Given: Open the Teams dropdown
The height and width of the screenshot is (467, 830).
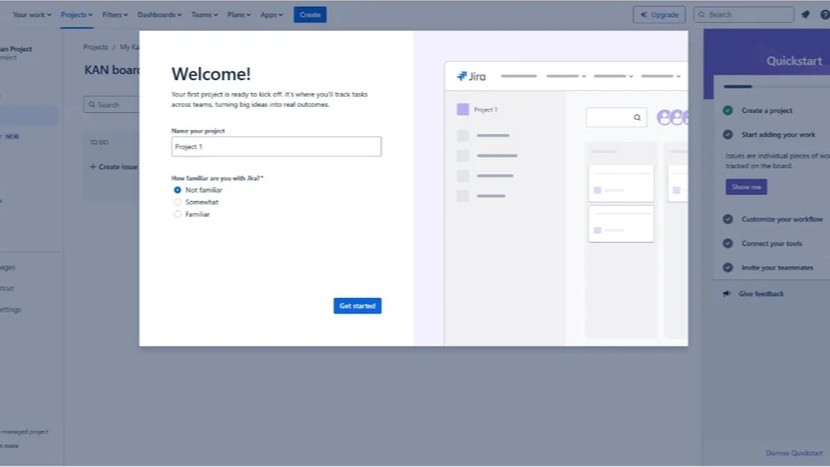Looking at the screenshot, I should [x=204, y=15].
